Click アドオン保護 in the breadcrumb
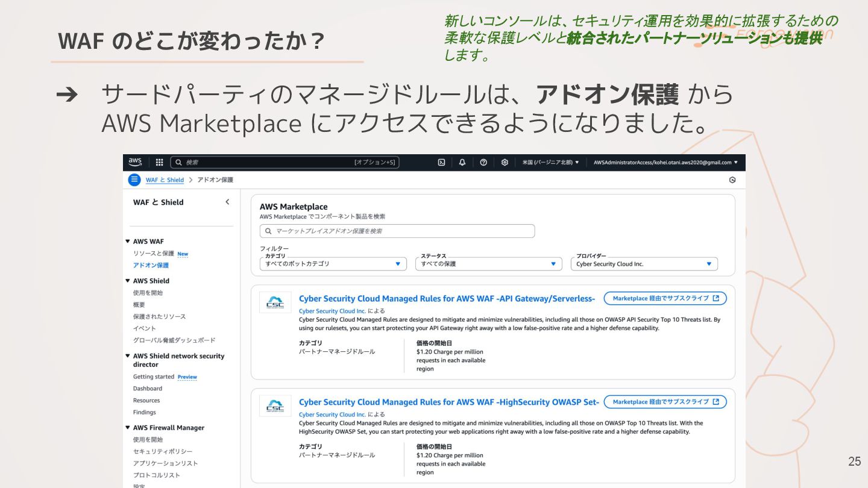 [215, 180]
